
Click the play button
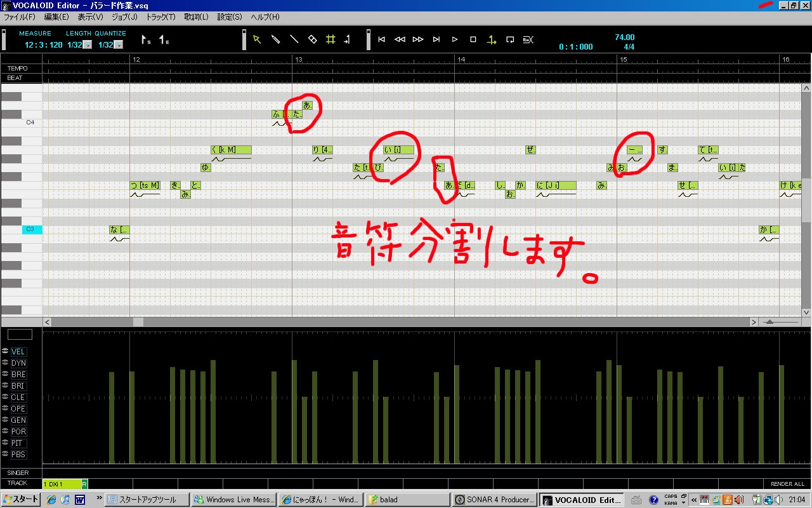coord(455,39)
